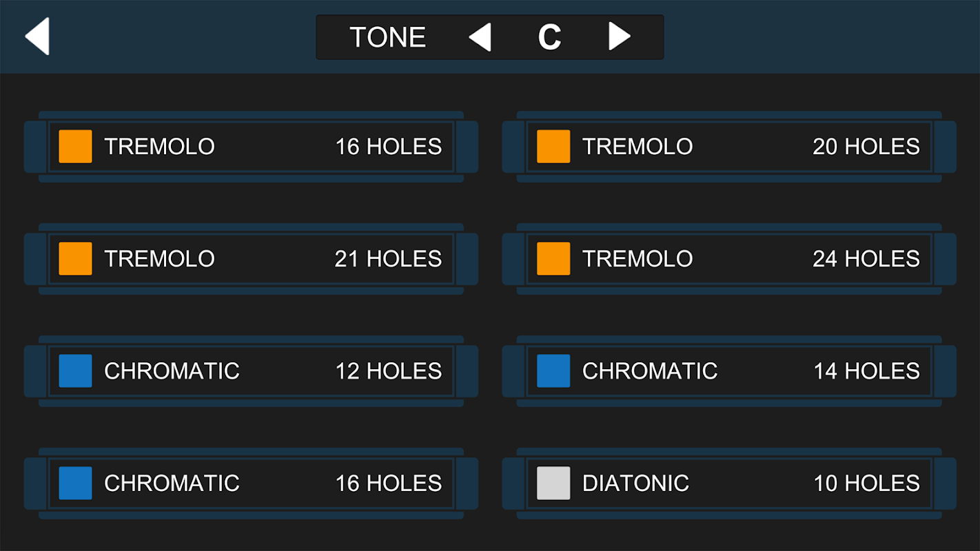980x551 pixels.
Task: Click the back arrow in top-left corner
Action: click(x=37, y=37)
